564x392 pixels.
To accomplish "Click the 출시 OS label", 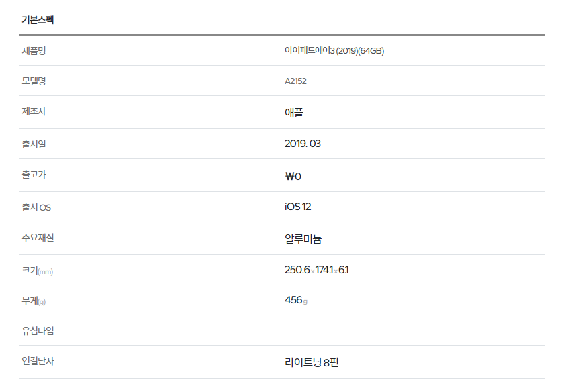I will pos(36,207).
